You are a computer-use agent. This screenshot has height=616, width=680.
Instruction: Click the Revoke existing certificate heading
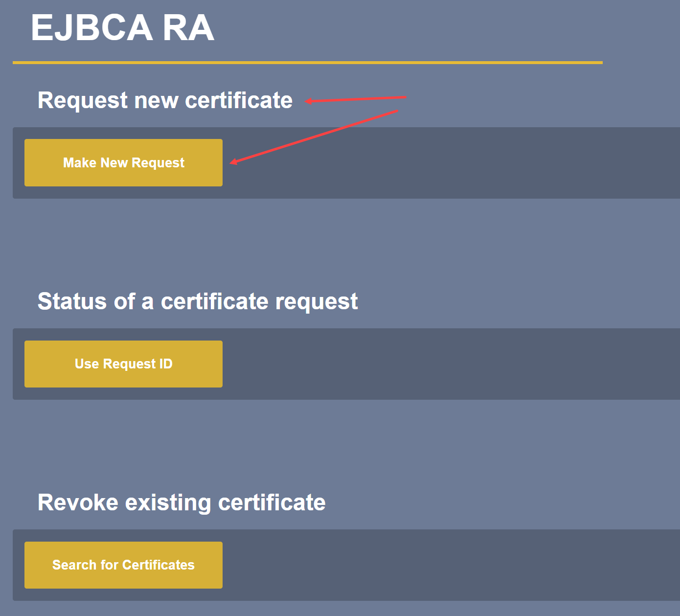181,502
